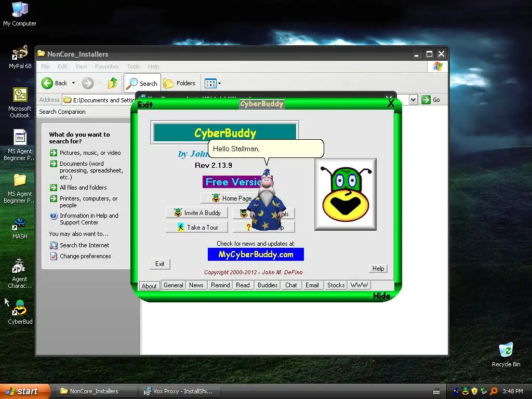Open the Favorites menu in Explorer

coord(107,66)
